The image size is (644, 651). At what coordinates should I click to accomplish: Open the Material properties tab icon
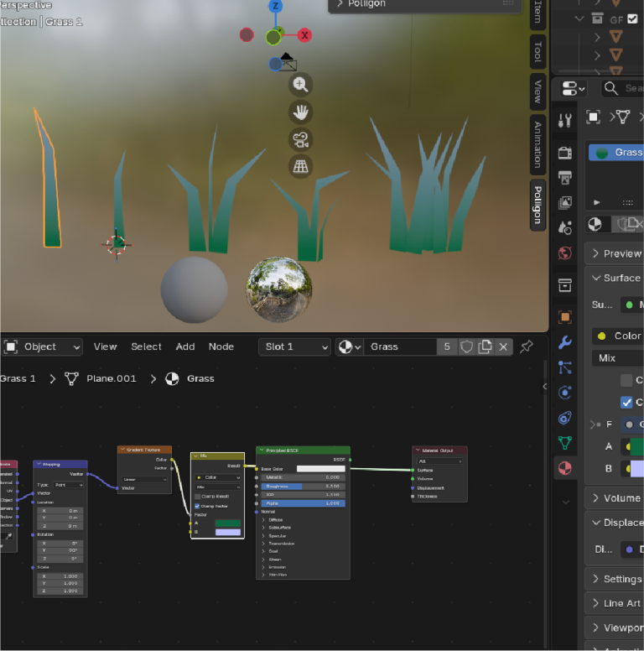tap(565, 468)
